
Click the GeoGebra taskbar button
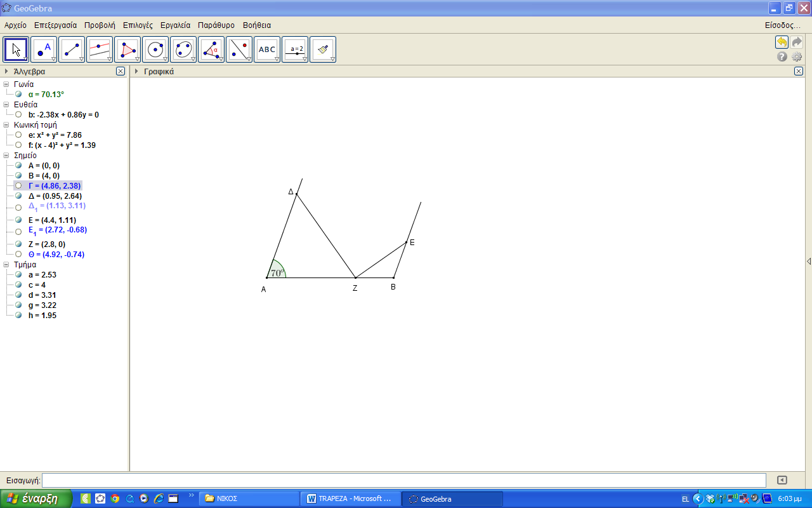454,498
